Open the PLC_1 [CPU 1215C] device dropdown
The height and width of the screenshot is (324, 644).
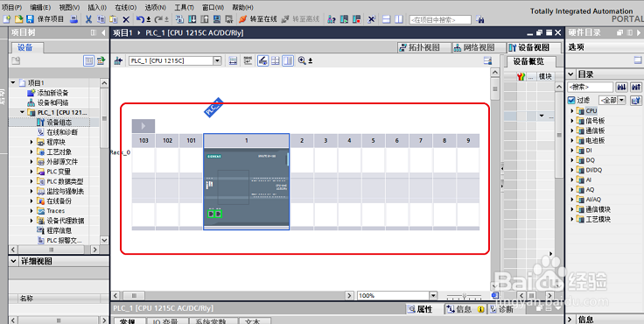[217, 60]
